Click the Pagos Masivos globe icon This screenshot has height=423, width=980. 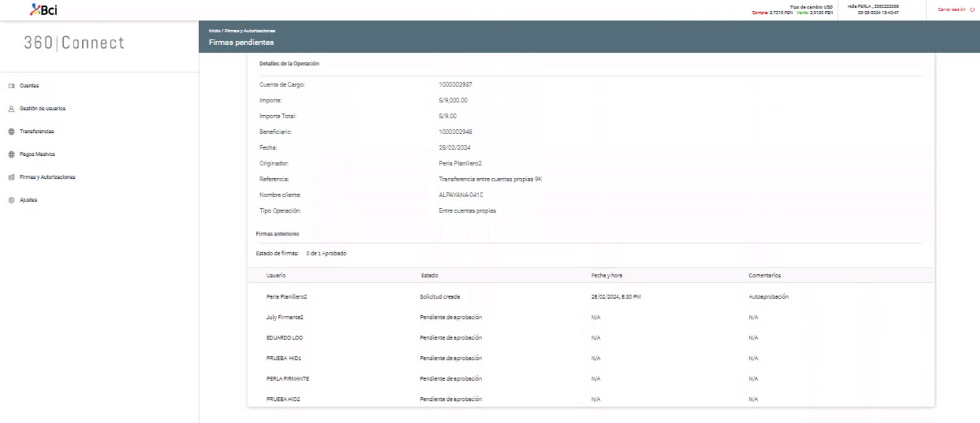[11, 154]
